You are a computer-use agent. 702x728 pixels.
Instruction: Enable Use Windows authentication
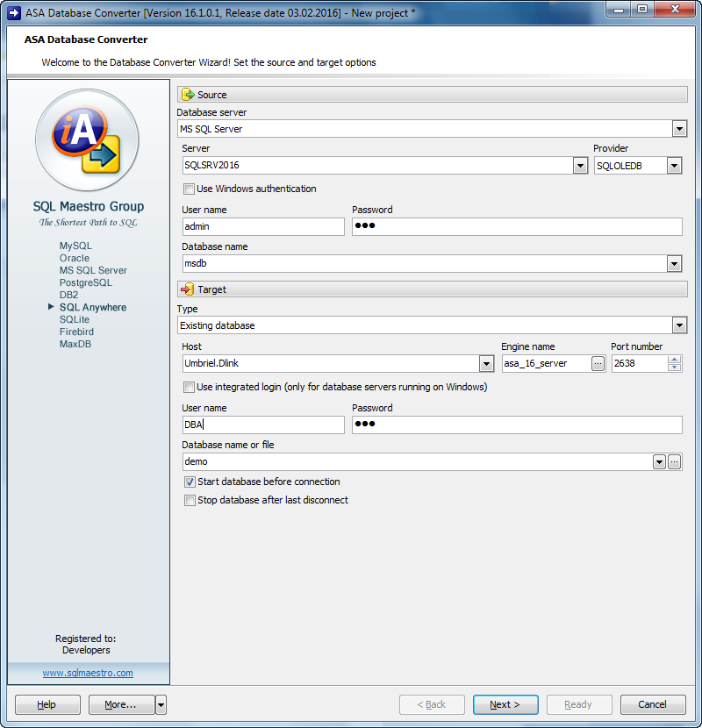point(189,189)
